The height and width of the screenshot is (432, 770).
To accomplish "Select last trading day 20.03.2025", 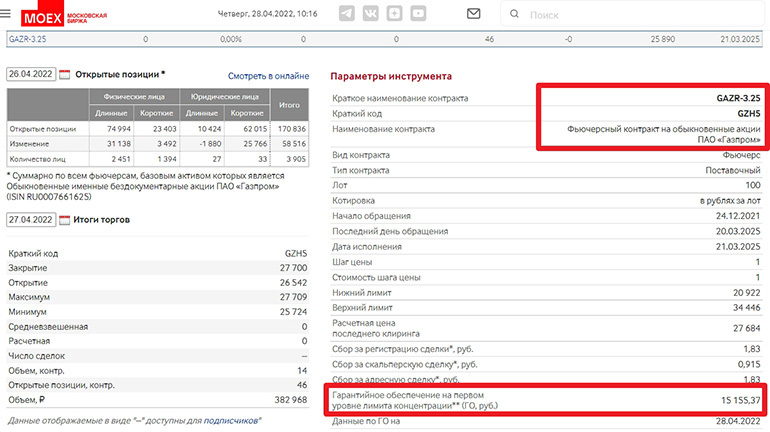I will [738, 231].
